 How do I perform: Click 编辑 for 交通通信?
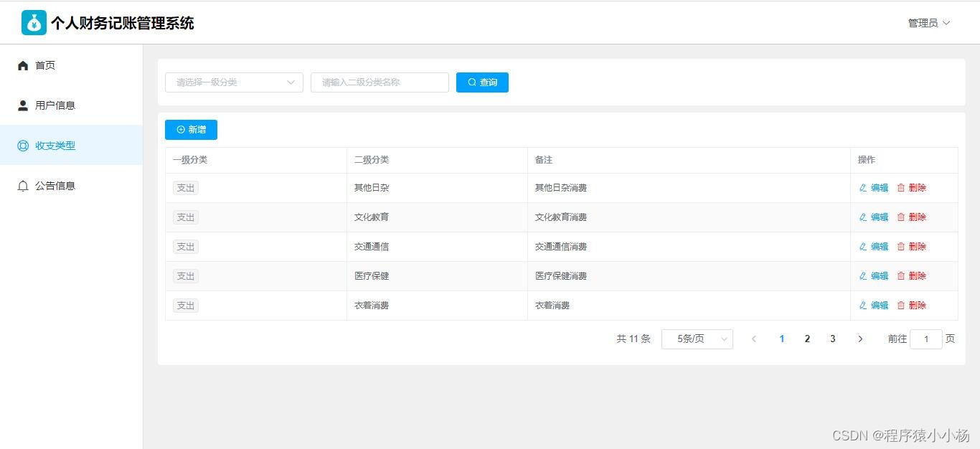874,247
